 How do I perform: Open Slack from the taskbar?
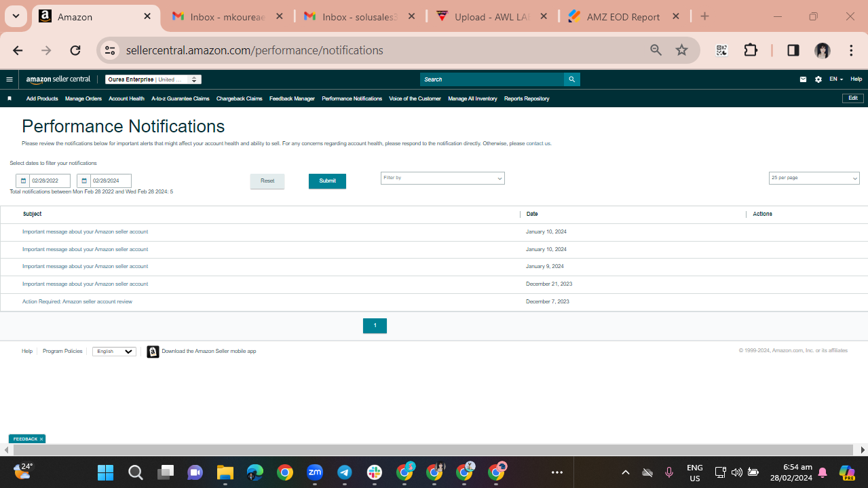375,472
